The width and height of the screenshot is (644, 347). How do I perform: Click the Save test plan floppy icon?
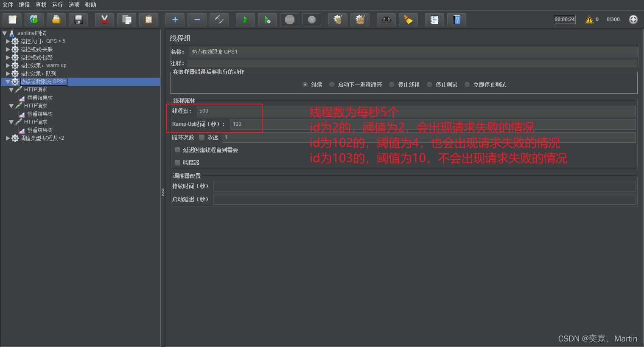(x=78, y=20)
